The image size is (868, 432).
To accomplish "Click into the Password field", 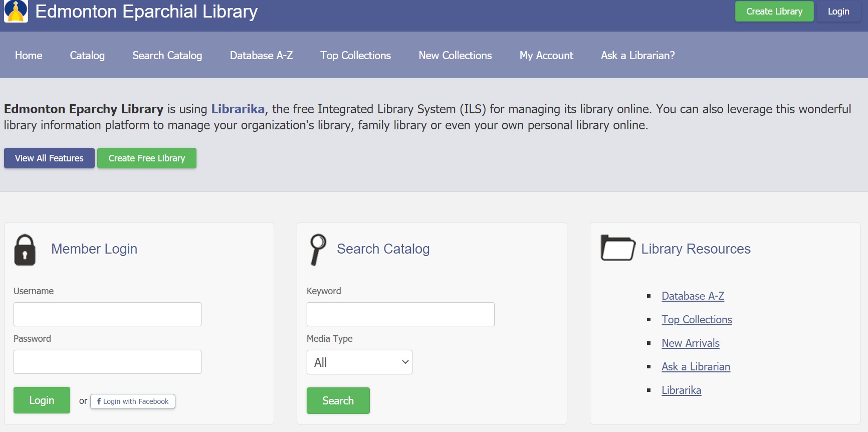I will click(107, 362).
